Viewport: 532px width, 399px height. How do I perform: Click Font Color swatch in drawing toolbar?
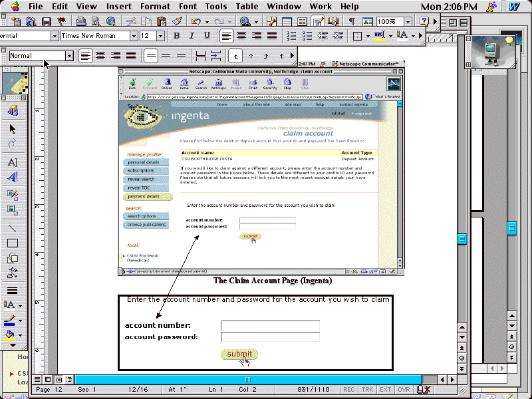coord(9,305)
